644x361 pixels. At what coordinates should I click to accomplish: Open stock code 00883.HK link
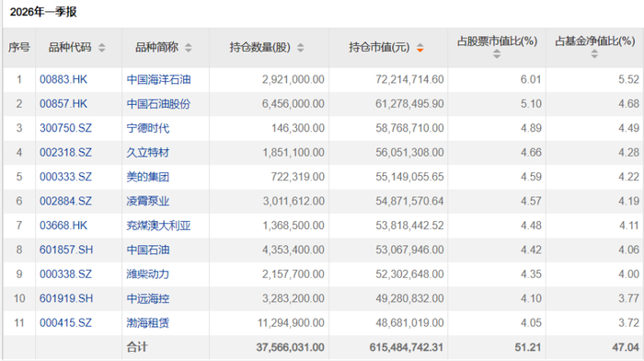pyautogui.click(x=63, y=79)
